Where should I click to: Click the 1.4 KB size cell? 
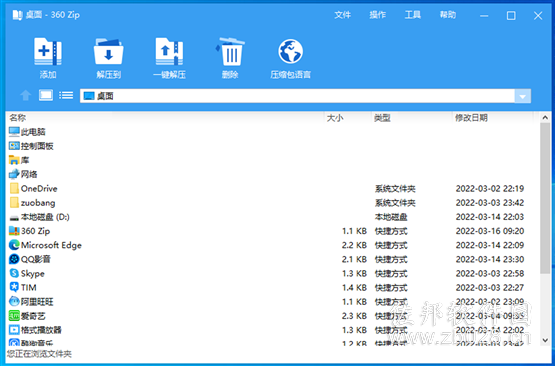[x=354, y=287]
